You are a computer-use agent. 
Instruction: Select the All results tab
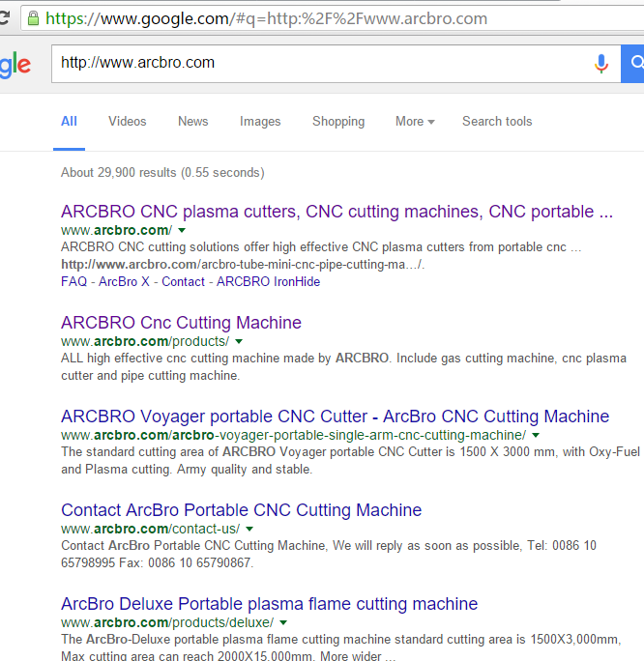tap(70, 122)
